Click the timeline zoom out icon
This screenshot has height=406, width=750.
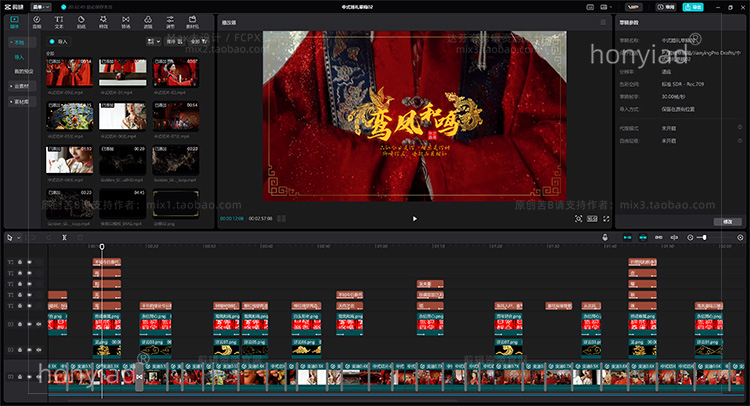click(x=690, y=237)
